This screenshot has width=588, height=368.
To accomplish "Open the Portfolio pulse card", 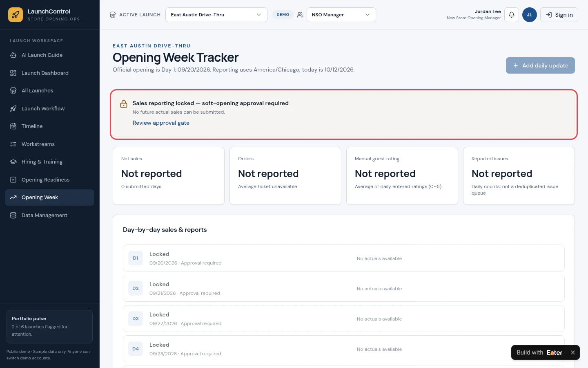I will pyautogui.click(x=49, y=327).
